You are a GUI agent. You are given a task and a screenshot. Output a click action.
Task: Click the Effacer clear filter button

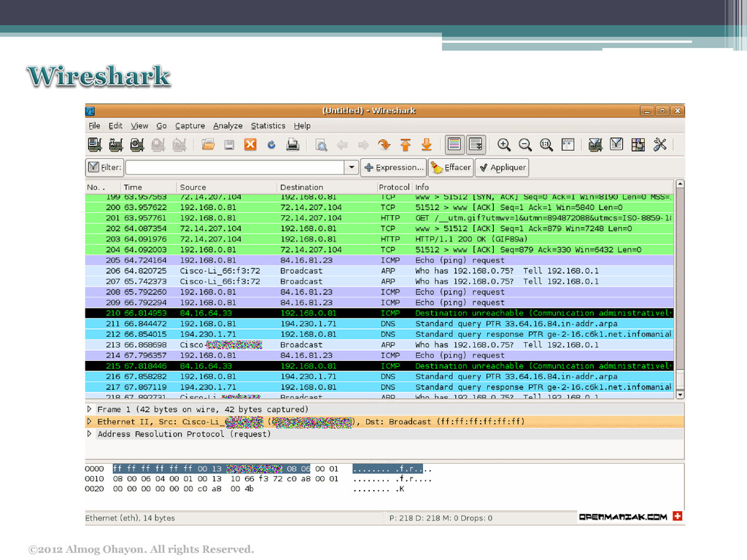click(451, 168)
